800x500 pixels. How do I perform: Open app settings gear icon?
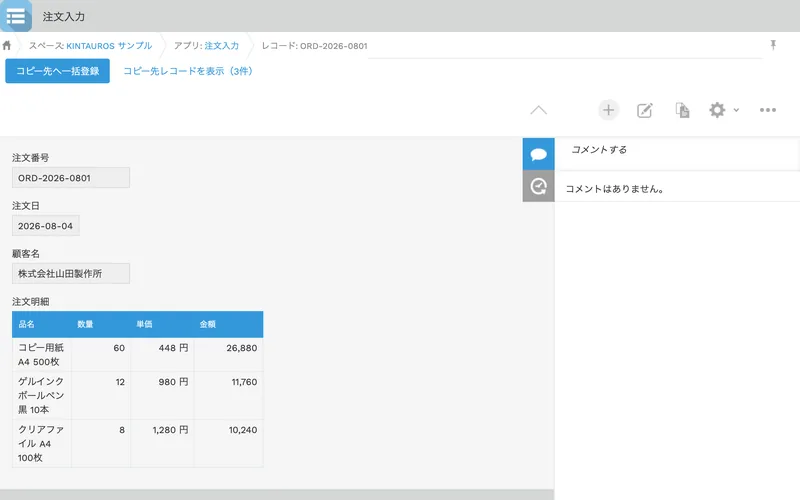point(717,110)
